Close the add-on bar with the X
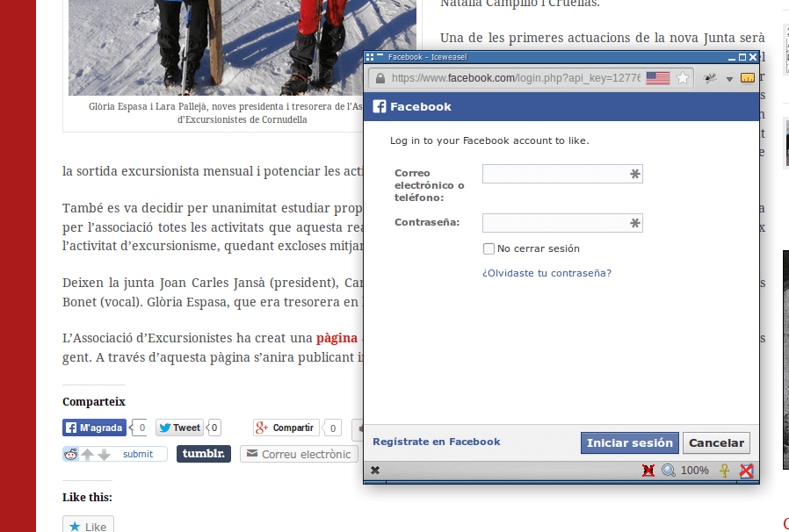Viewport: 789px width, 532px height. coord(375,471)
